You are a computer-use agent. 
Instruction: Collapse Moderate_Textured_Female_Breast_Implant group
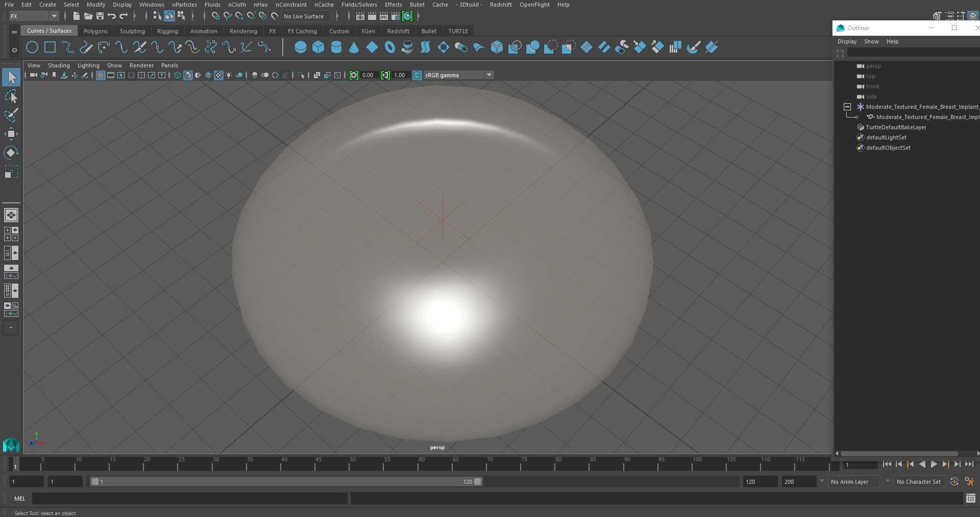click(847, 107)
